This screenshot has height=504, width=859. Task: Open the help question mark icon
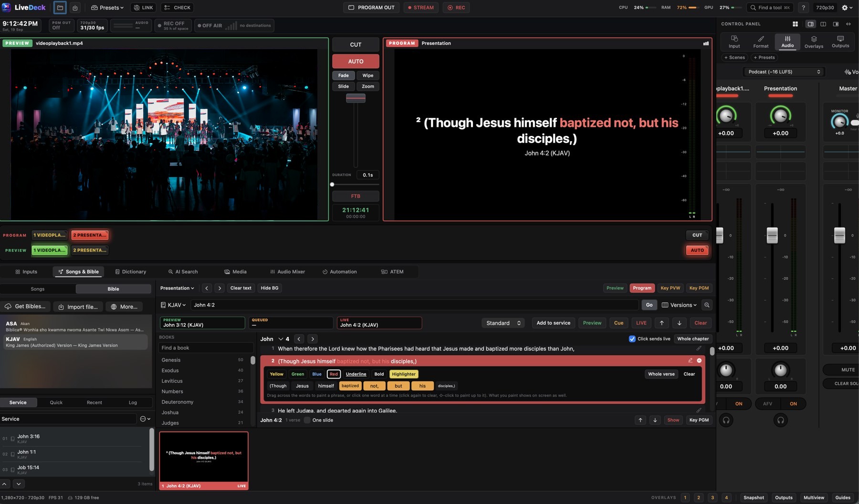coord(803,8)
